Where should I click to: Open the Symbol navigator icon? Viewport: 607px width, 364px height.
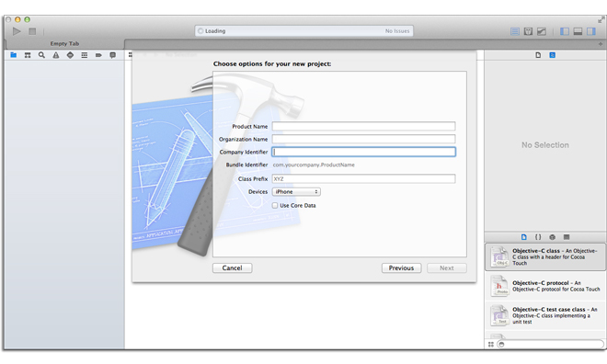coord(28,55)
